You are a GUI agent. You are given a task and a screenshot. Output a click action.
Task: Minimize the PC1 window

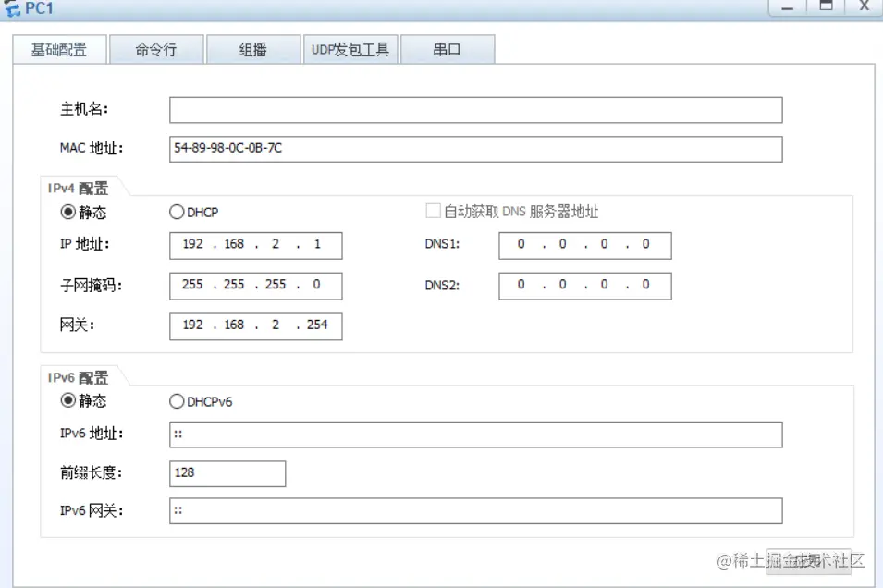787,7
